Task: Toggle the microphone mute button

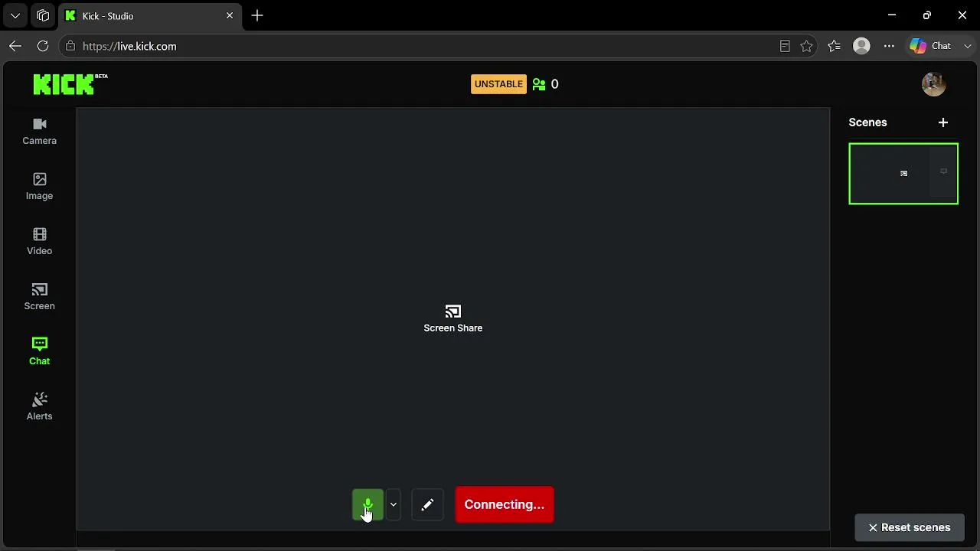Action: click(x=367, y=505)
